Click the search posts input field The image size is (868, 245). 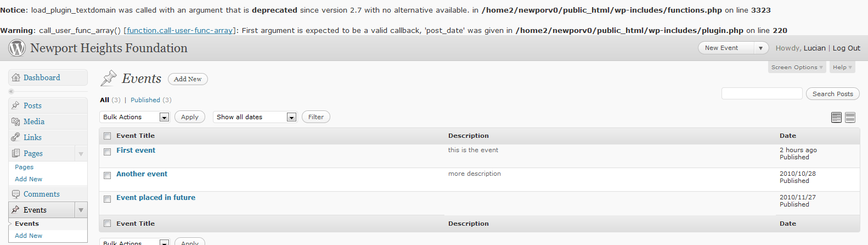tap(762, 94)
